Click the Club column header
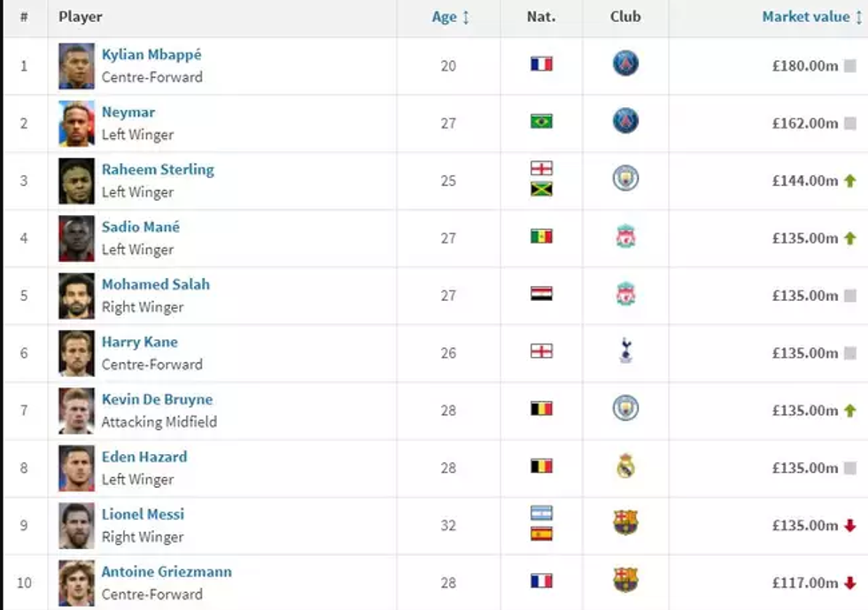Viewport: 868px width, 610px height. point(625,17)
